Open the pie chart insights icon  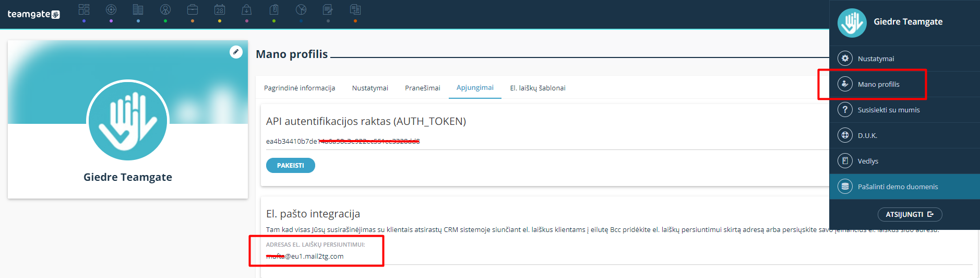click(301, 9)
